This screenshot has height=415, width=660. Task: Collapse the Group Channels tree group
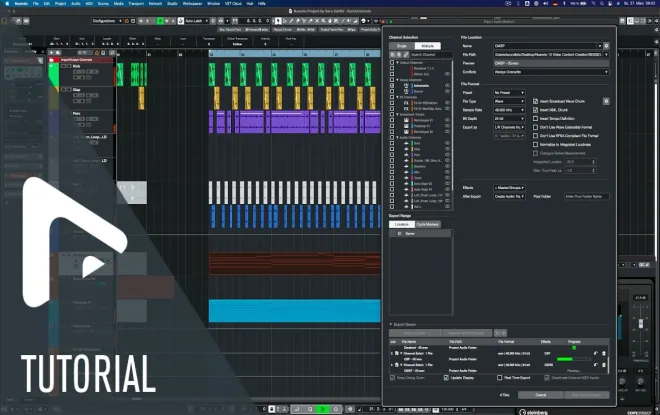(x=397, y=80)
